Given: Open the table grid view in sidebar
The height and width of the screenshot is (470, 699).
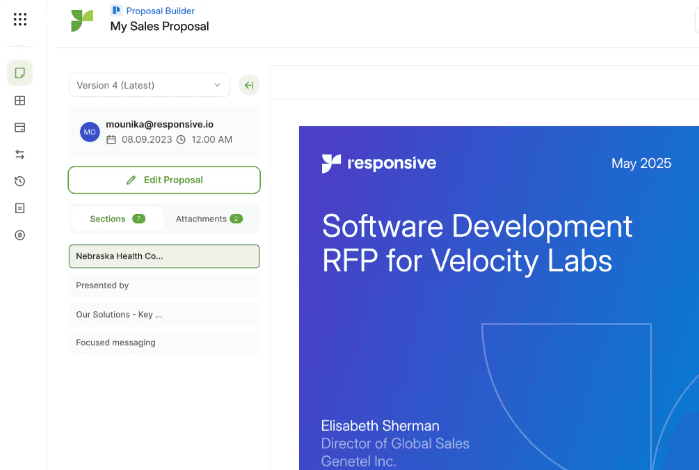Looking at the screenshot, I should coord(20,101).
